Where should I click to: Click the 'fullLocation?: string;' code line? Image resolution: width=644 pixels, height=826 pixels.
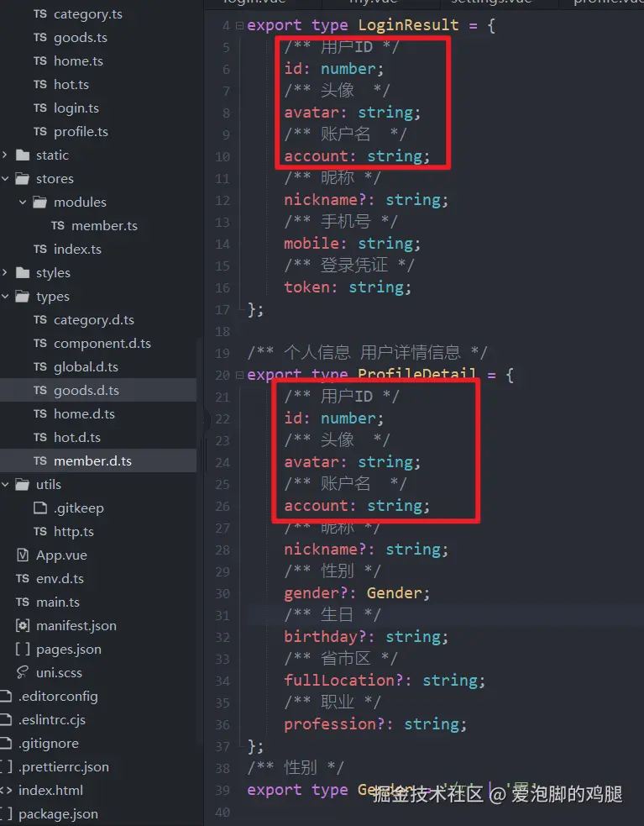pyautogui.click(x=385, y=681)
